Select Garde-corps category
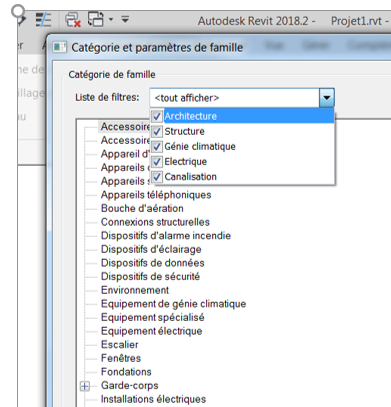This screenshot has width=391, height=407. pyautogui.click(x=130, y=386)
